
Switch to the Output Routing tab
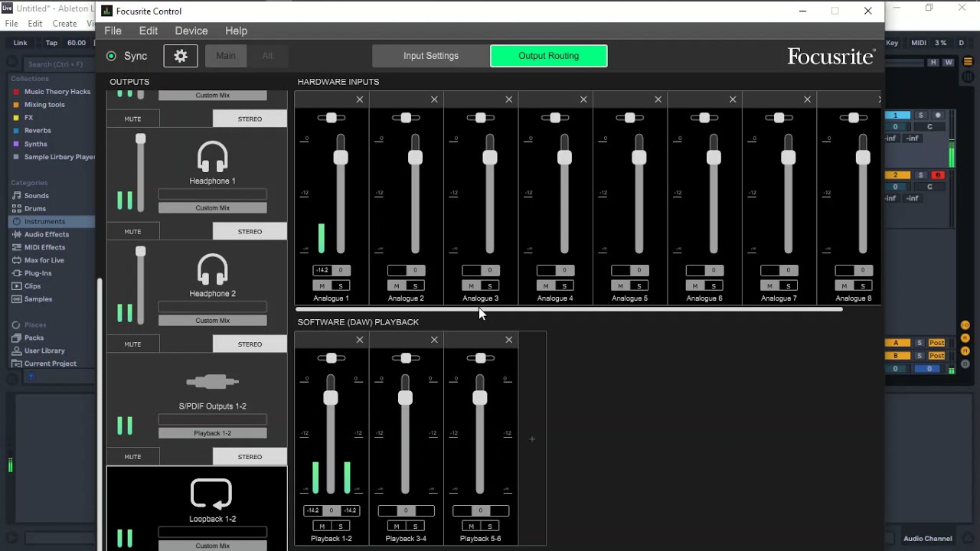pos(549,56)
